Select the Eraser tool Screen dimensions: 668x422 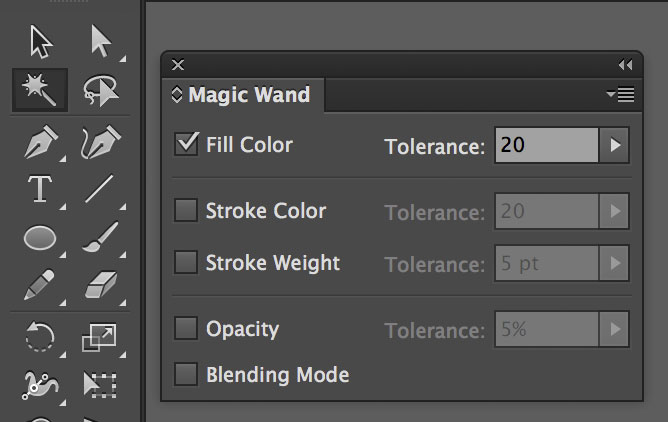[101, 284]
